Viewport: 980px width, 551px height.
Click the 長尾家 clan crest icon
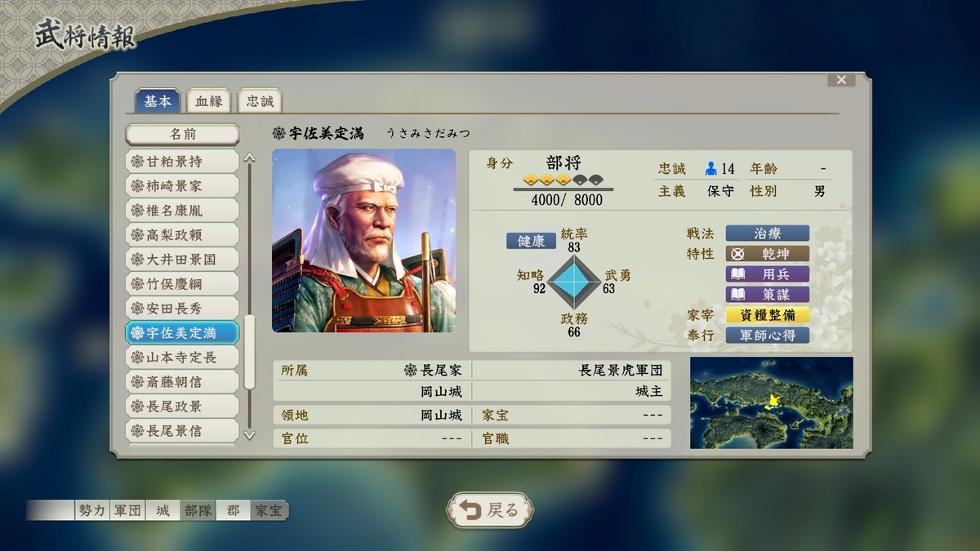411,371
